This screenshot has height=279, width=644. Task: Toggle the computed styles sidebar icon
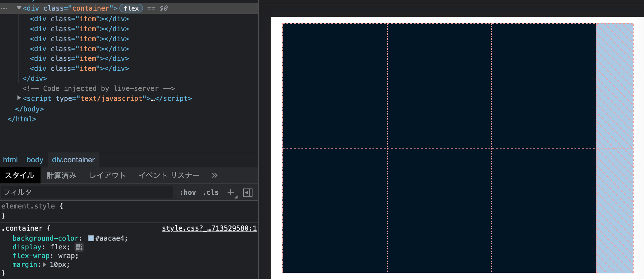tap(248, 192)
